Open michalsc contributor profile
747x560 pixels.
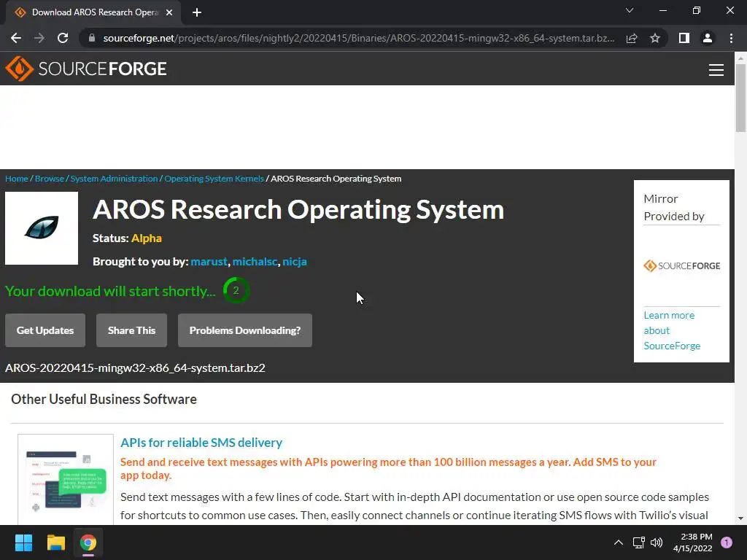[x=255, y=262]
